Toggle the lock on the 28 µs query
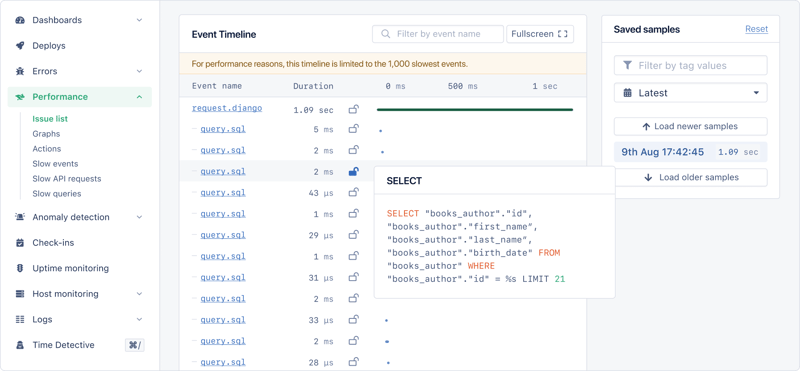This screenshot has width=800, height=371. tap(353, 362)
